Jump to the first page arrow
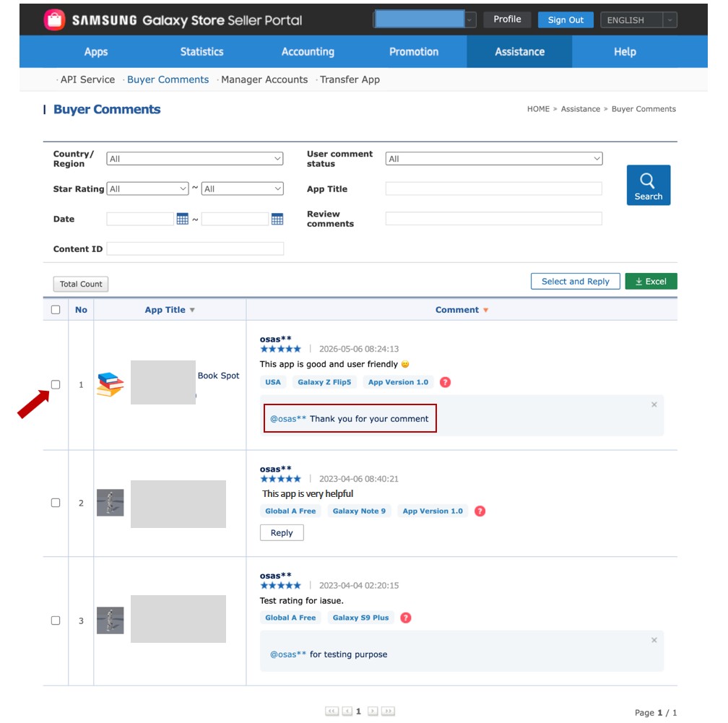Image resolution: width=728 pixels, height=723 pixels. (331, 711)
